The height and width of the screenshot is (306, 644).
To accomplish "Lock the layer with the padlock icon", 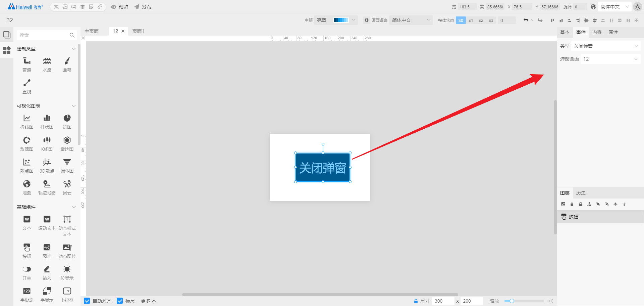I will coord(581,204).
